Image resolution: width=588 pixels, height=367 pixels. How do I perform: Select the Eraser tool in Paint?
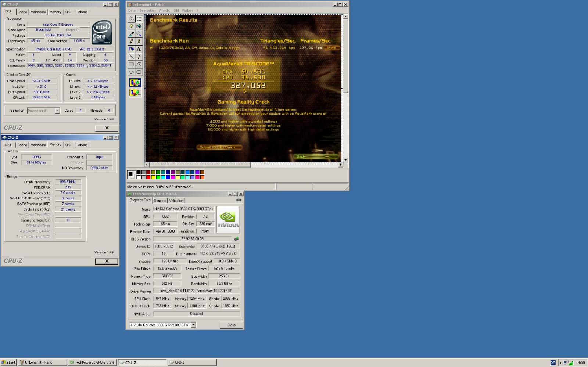point(131,26)
